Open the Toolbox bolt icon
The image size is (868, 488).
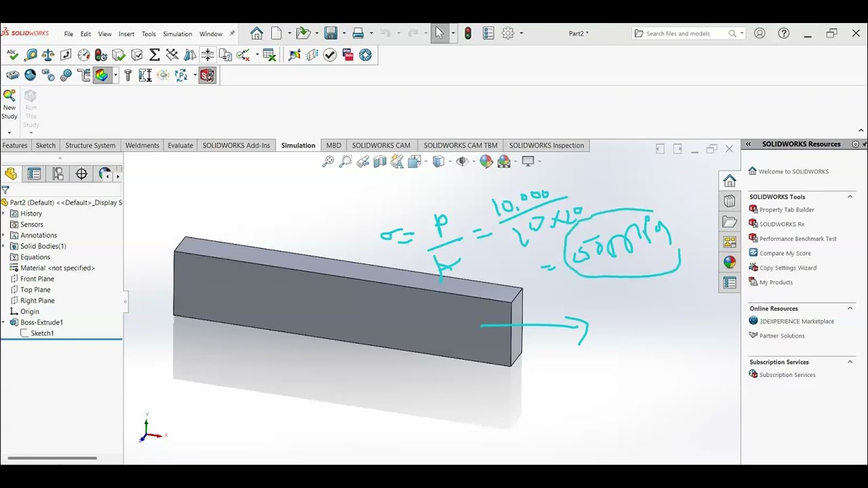coord(127,75)
